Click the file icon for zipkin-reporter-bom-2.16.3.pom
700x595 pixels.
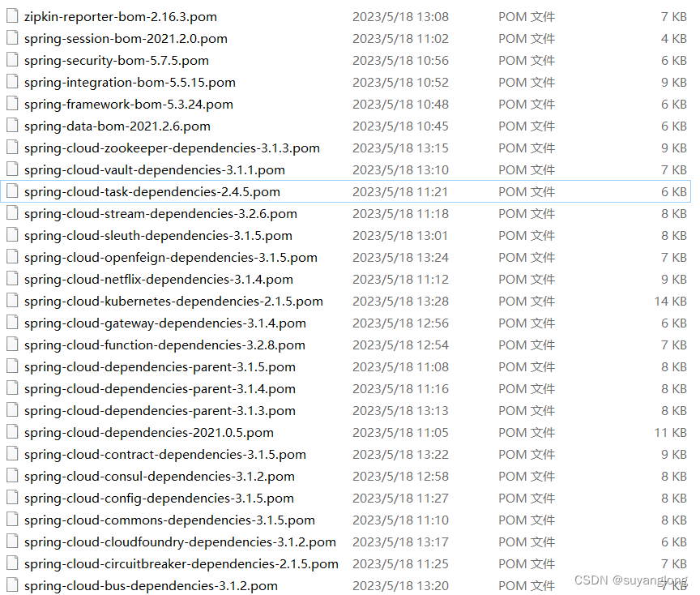[12, 16]
